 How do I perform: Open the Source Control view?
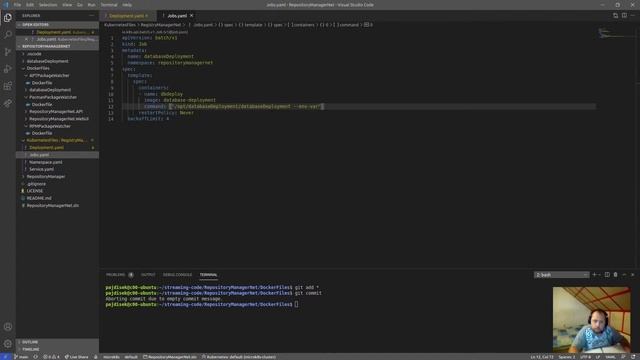pyautogui.click(x=8, y=52)
